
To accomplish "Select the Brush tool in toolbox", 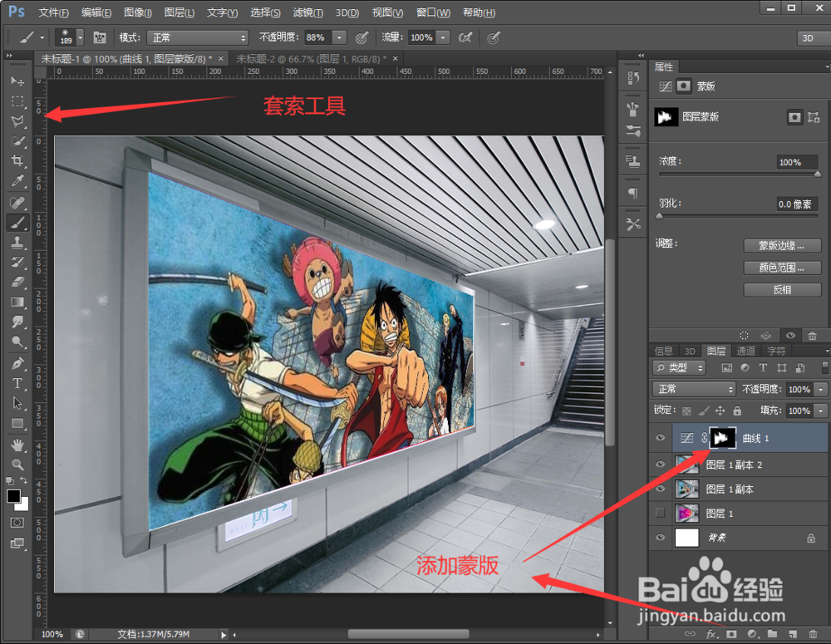I will [x=17, y=222].
